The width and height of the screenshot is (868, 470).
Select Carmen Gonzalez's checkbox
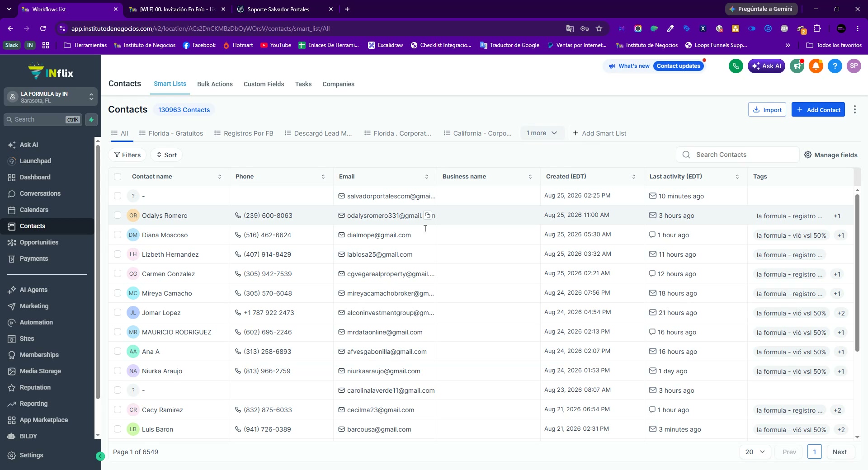coord(118,274)
